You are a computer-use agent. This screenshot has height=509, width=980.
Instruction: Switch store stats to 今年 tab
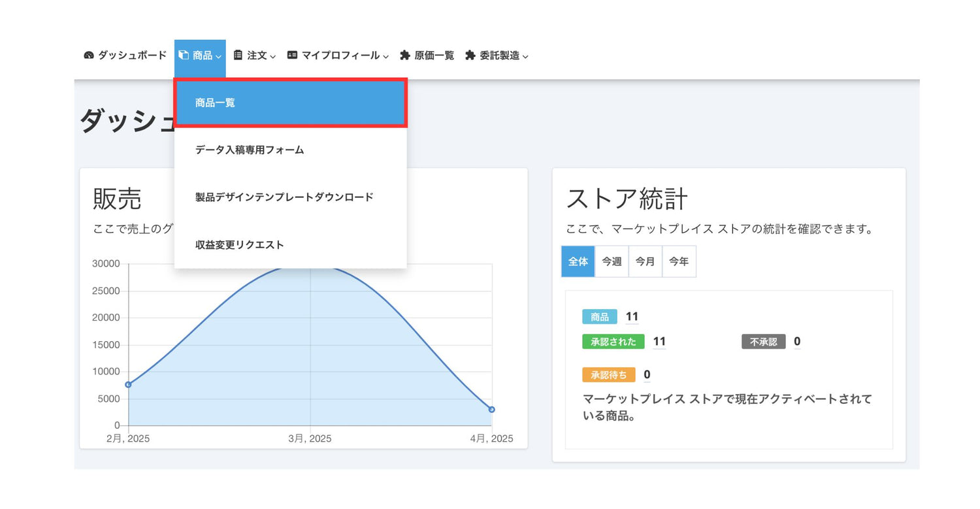(x=679, y=261)
